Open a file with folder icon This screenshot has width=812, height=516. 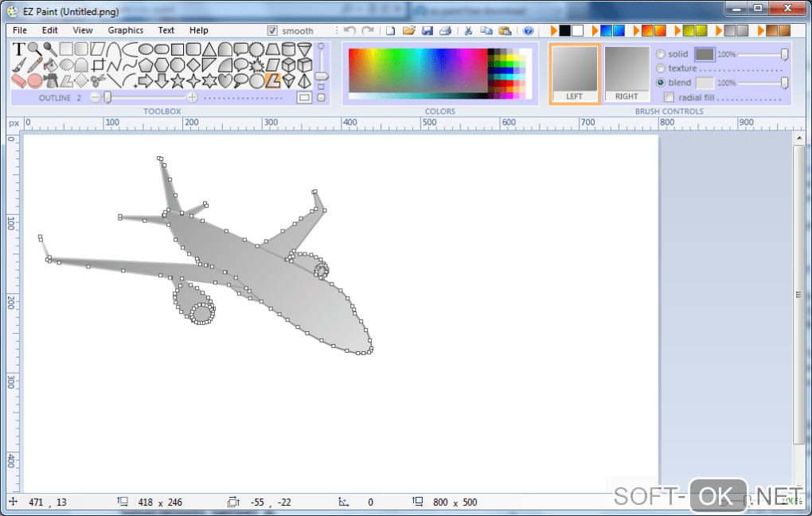pos(409,30)
